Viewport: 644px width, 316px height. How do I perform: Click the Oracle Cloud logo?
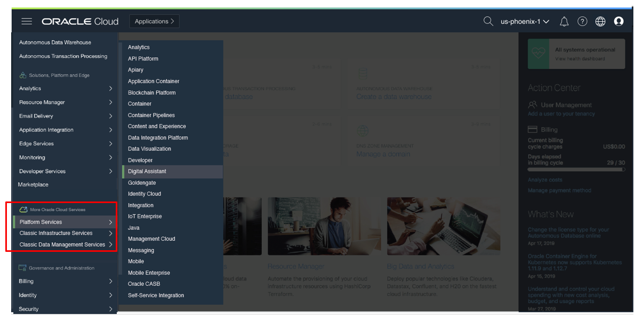[x=80, y=22]
